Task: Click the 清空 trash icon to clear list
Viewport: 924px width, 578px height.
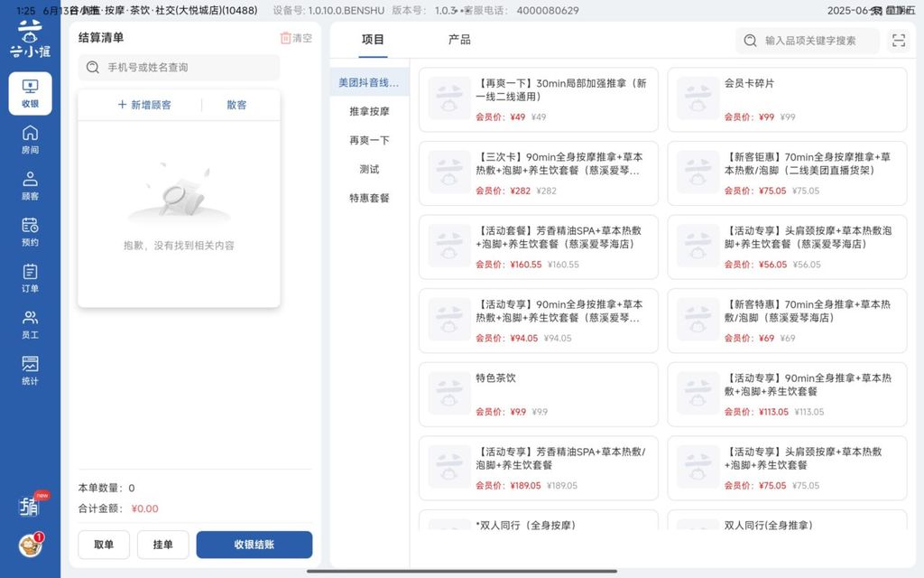Action: (x=296, y=38)
